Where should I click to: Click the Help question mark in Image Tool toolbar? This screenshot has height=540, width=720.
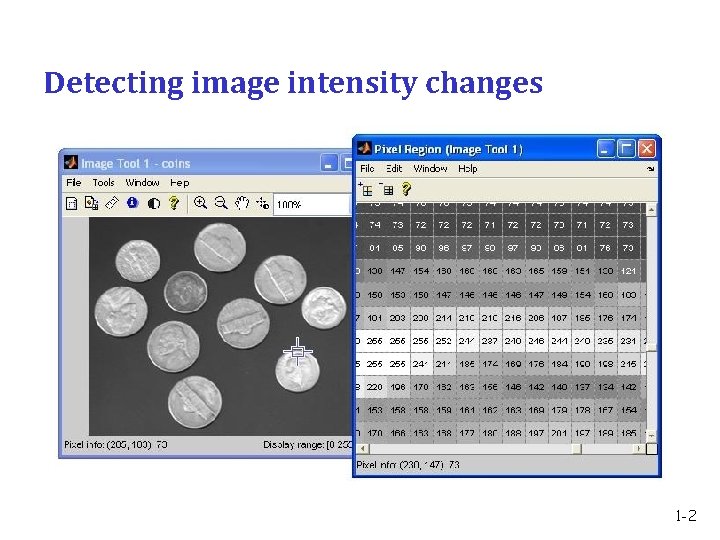coord(174,203)
